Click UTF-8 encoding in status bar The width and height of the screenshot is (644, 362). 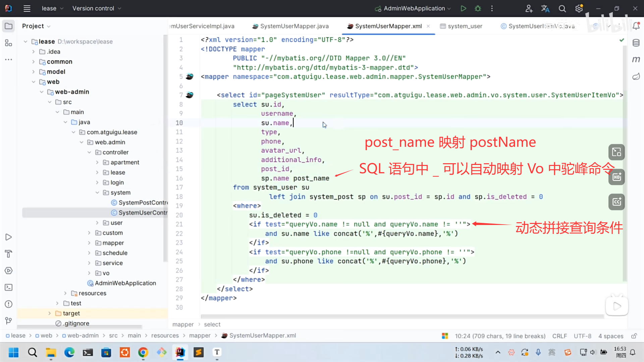[582, 336]
